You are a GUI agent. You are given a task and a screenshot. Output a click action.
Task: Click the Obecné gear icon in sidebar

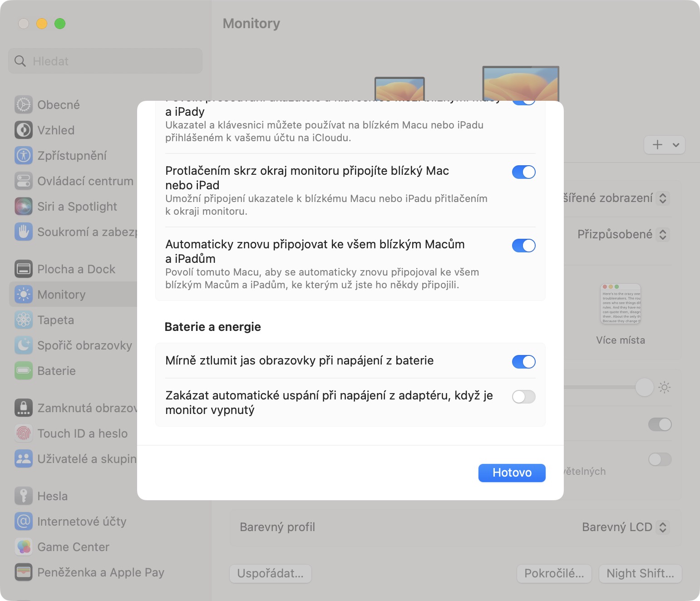24,105
